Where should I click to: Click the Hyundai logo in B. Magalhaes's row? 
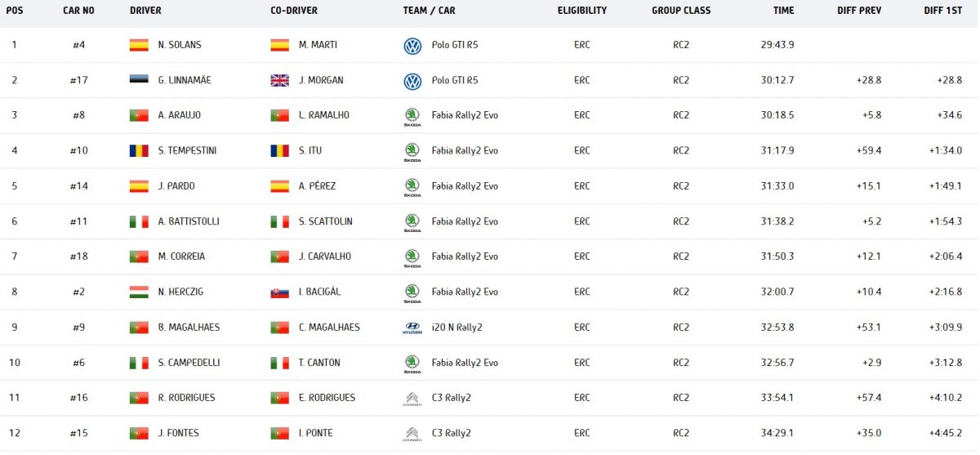pos(412,328)
